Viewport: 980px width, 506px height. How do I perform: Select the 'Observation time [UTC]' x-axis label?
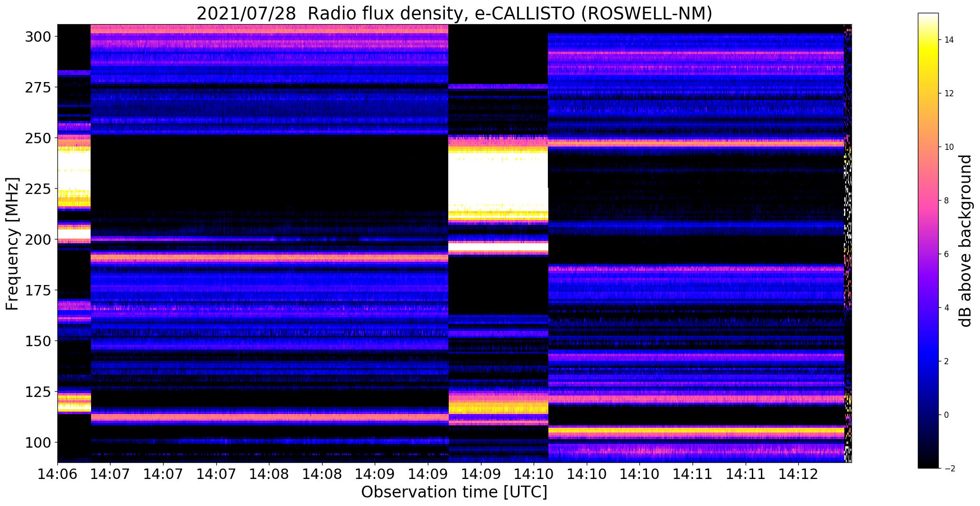pyautogui.click(x=454, y=492)
